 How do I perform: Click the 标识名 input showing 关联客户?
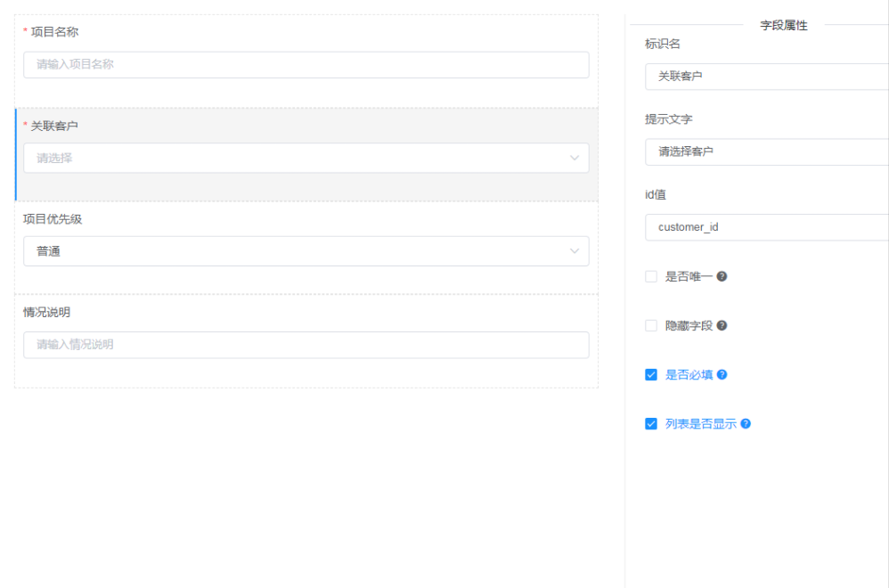tap(766, 77)
